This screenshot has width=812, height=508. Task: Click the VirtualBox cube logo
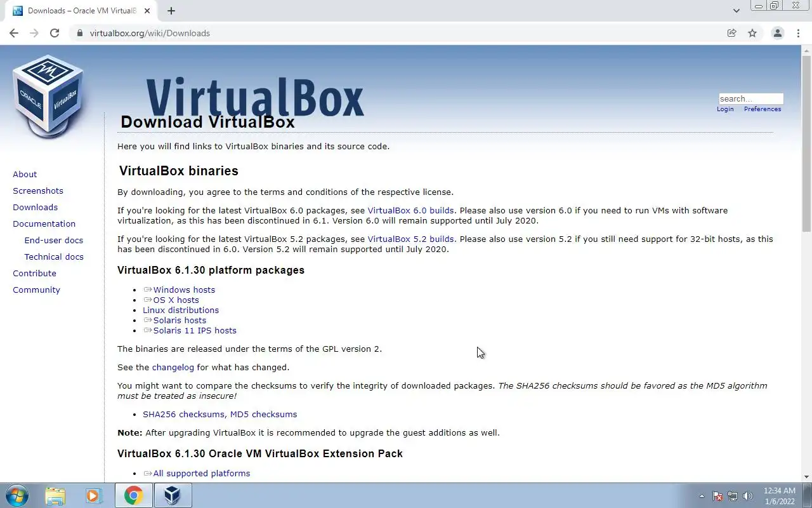48,97
